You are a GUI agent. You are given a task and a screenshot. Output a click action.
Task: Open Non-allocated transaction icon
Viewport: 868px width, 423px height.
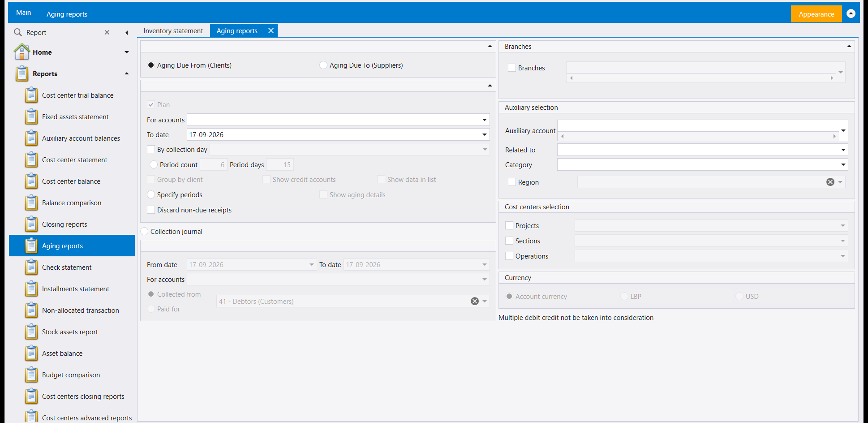[x=31, y=310]
